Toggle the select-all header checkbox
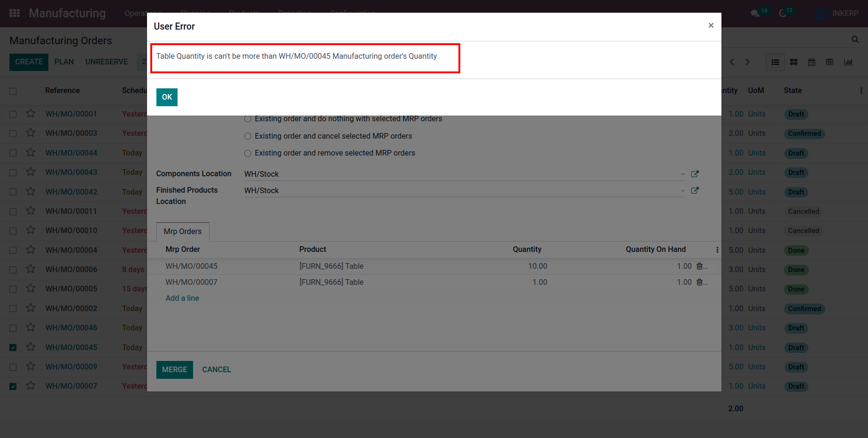This screenshot has width=868, height=438. tap(13, 91)
